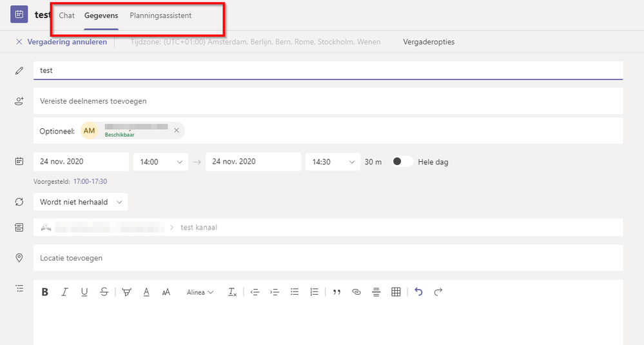644x345 pixels.
Task: Toggle Bold formatting
Action: point(44,292)
